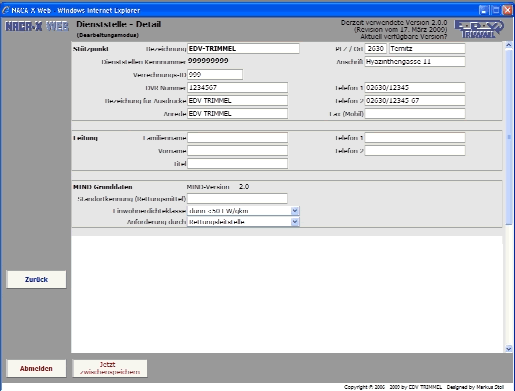Click the Verrechnungs-ID field
Viewport: 515px width, 391px height.
point(215,75)
